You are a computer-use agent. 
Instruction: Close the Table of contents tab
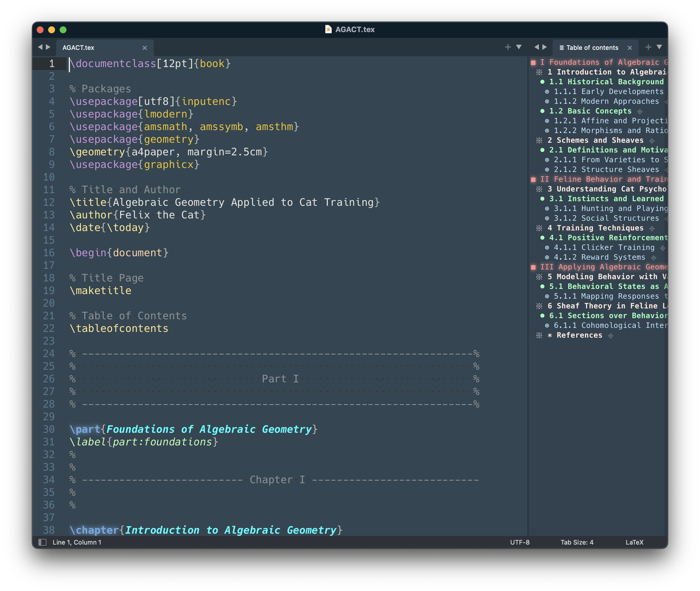tap(629, 48)
